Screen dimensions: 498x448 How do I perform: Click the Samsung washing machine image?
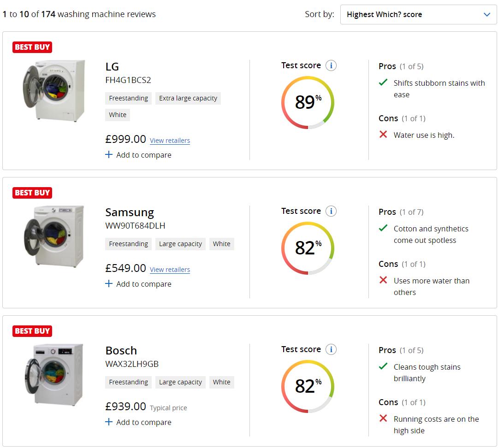click(54, 236)
